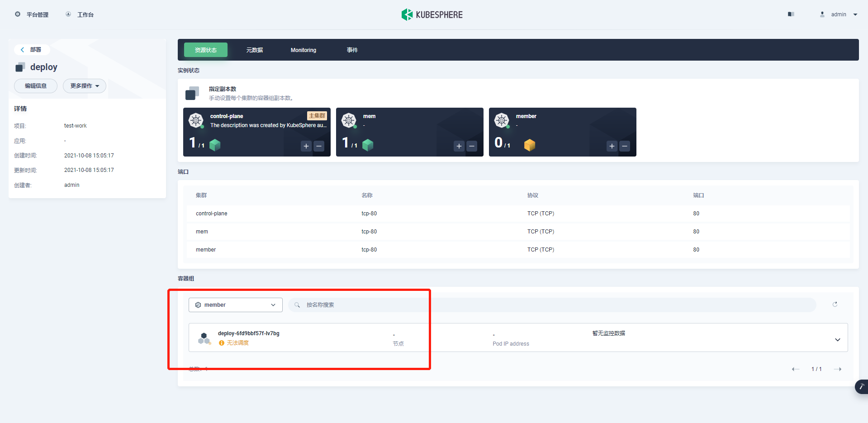This screenshot has width=868, height=423.
Task: Go back to 部署 deployments list
Action: tap(32, 50)
